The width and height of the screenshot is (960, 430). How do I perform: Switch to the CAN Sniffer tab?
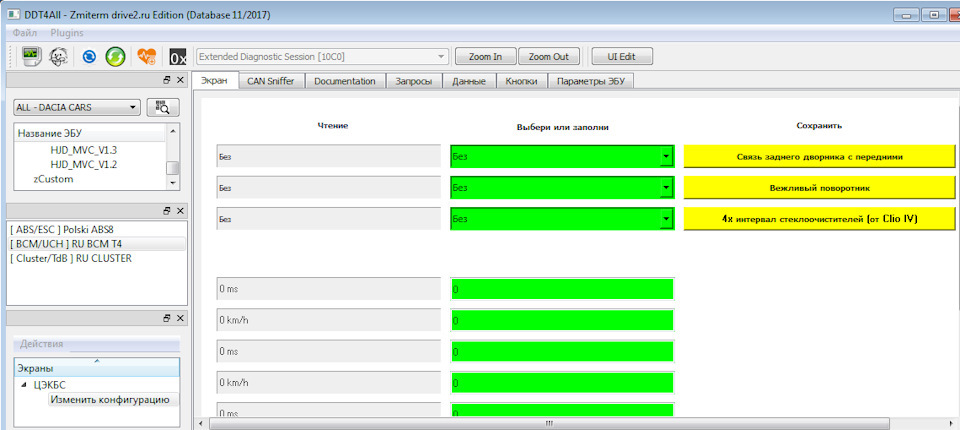coord(271,81)
